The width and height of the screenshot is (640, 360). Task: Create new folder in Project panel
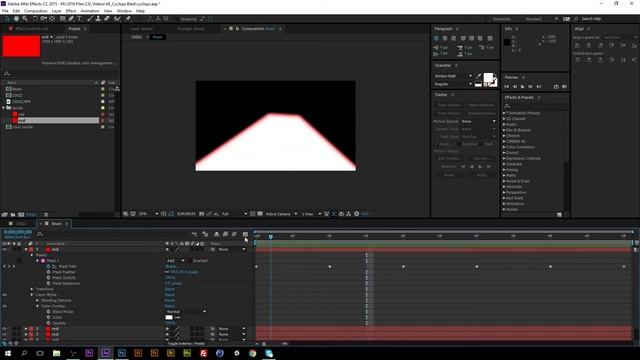pyautogui.click(x=13, y=214)
